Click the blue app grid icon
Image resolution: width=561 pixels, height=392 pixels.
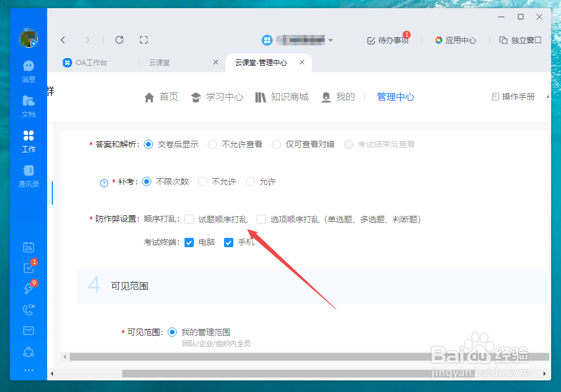point(267,40)
